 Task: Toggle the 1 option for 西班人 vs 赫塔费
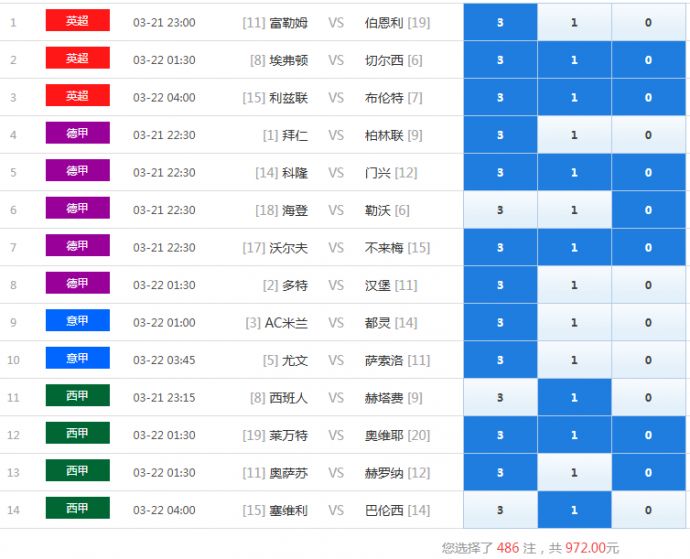[574, 397]
